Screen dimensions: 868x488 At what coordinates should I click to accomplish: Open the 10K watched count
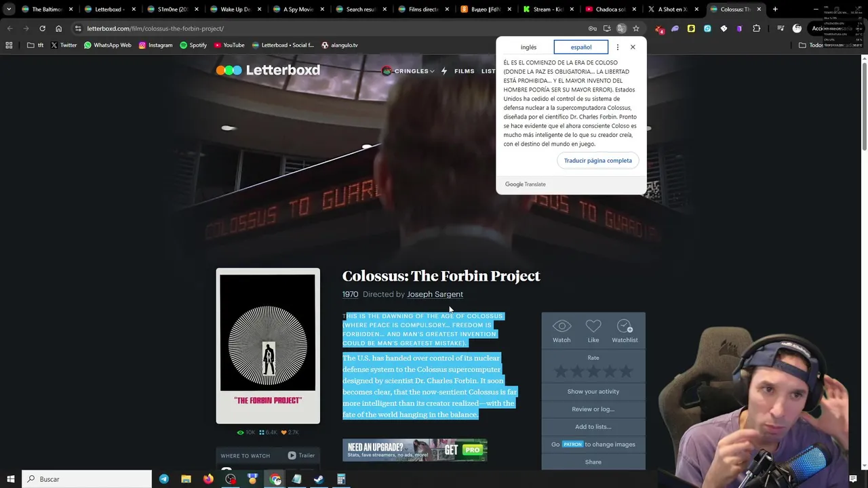[246, 432]
